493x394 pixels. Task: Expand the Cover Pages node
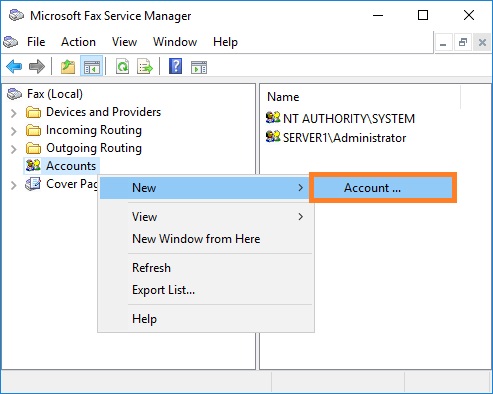(14, 185)
